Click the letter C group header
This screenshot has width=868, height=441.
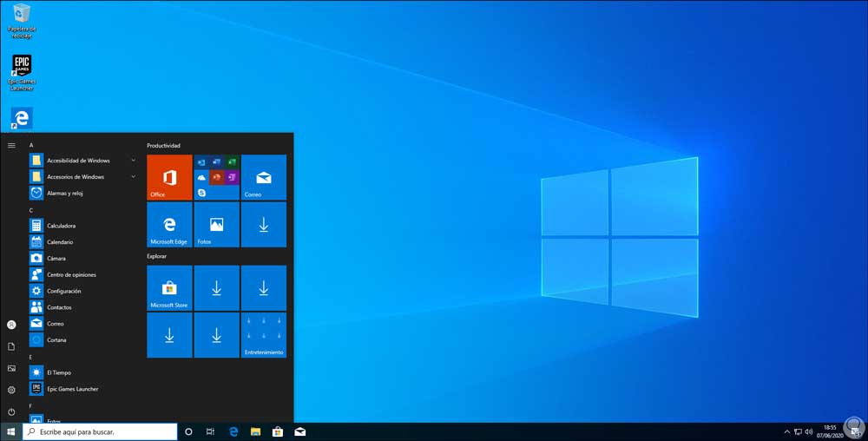point(31,210)
